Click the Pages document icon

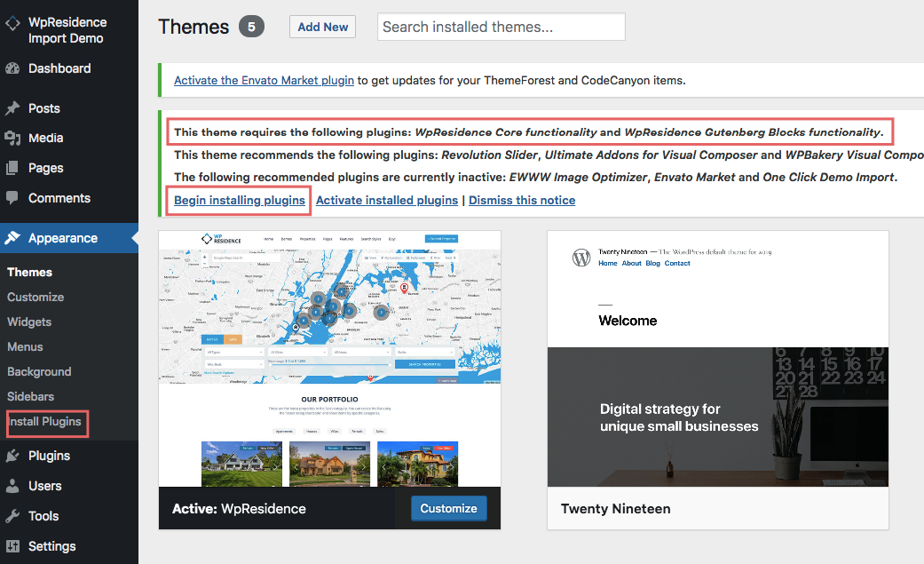pos(12,168)
